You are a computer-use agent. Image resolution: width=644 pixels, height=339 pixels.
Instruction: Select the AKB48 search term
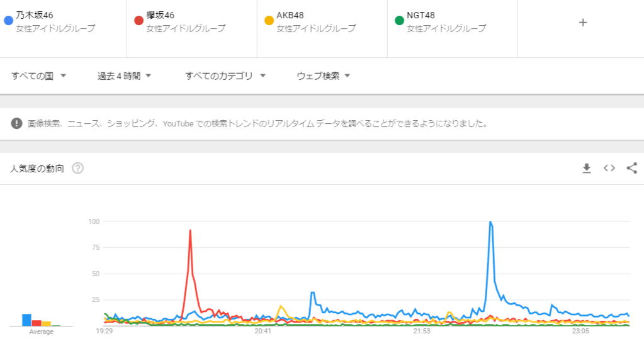click(290, 15)
